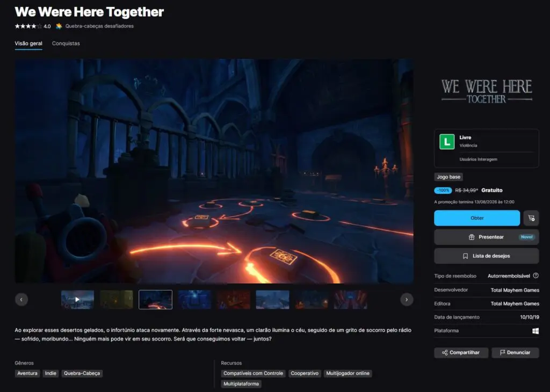Select the highlighted third screenshot thumbnail
This screenshot has height=392, width=550.
[155, 300]
